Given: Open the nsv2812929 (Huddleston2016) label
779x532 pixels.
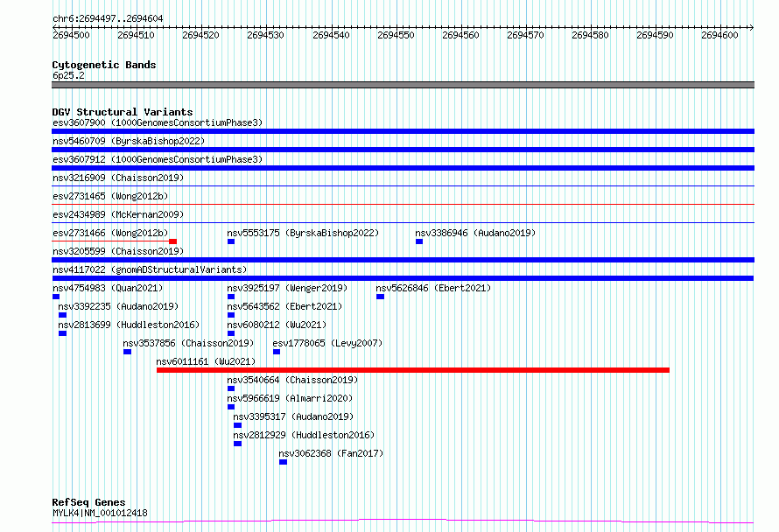Looking at the screenshot, I should 304,435.
